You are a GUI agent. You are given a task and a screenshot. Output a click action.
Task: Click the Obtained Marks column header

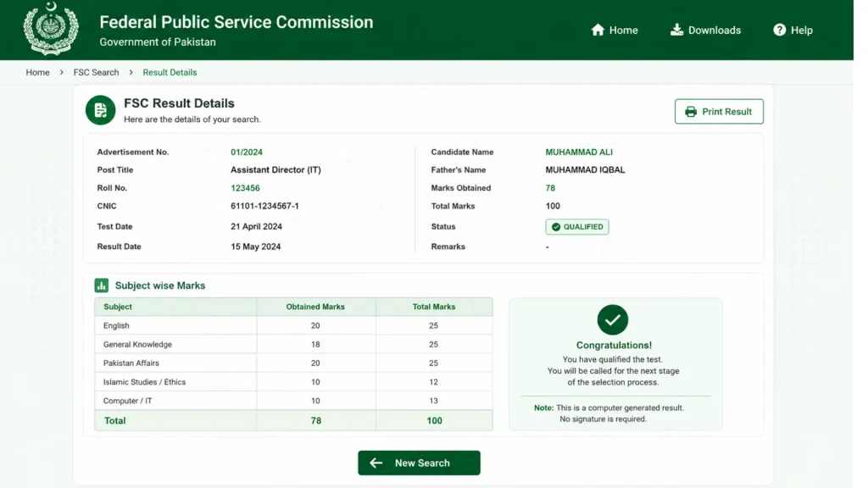315,307
